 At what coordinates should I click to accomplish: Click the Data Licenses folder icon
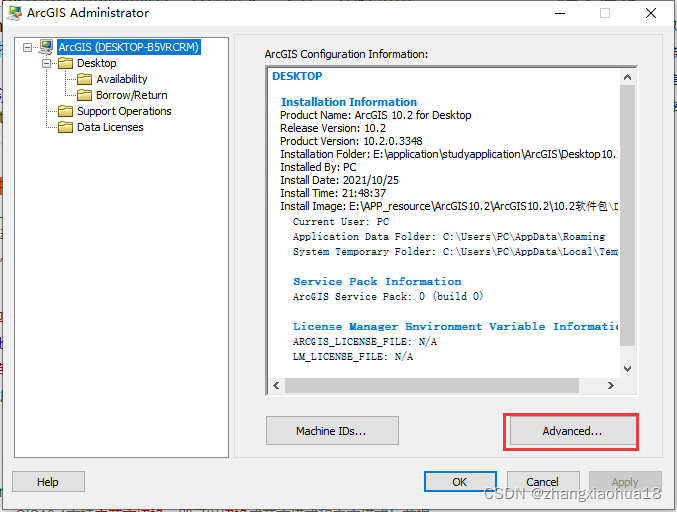tap(65, 127)
